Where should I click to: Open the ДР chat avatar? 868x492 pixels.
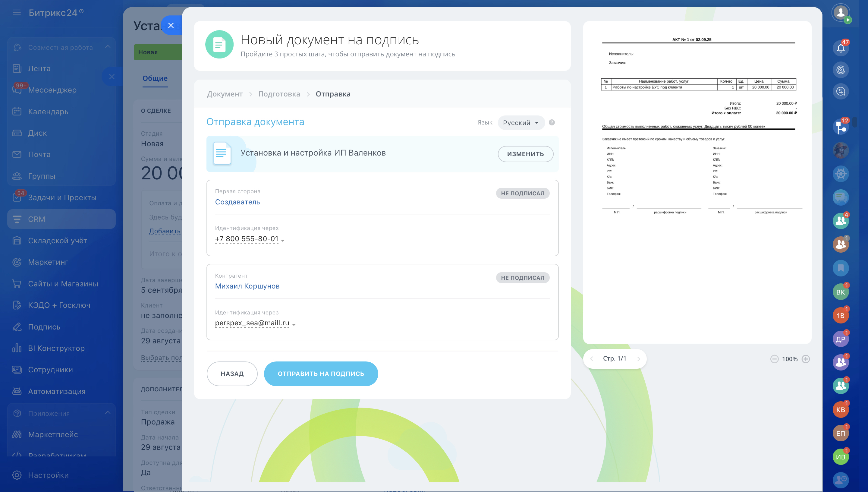tap(841, 339)
